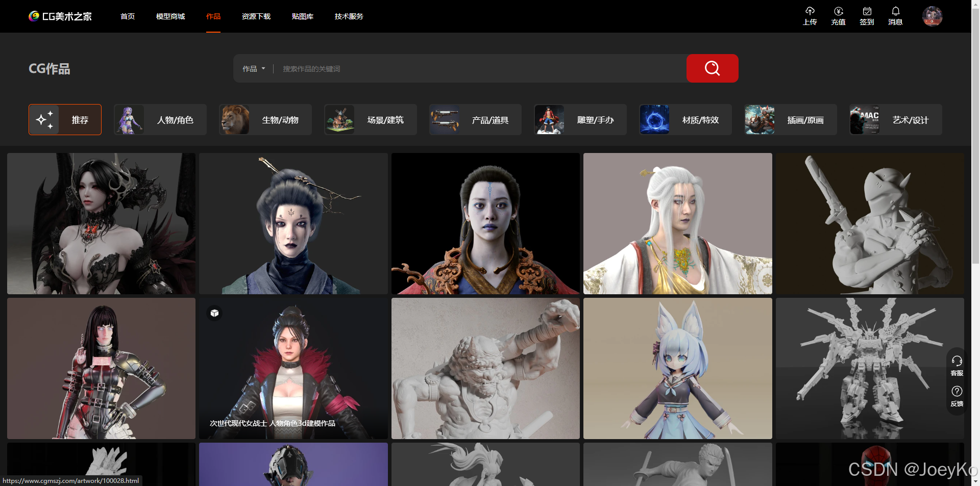Open the woman with blue forehead mark artwork
Viewport: 980px width, 486px height.
[x=485, y=223]
